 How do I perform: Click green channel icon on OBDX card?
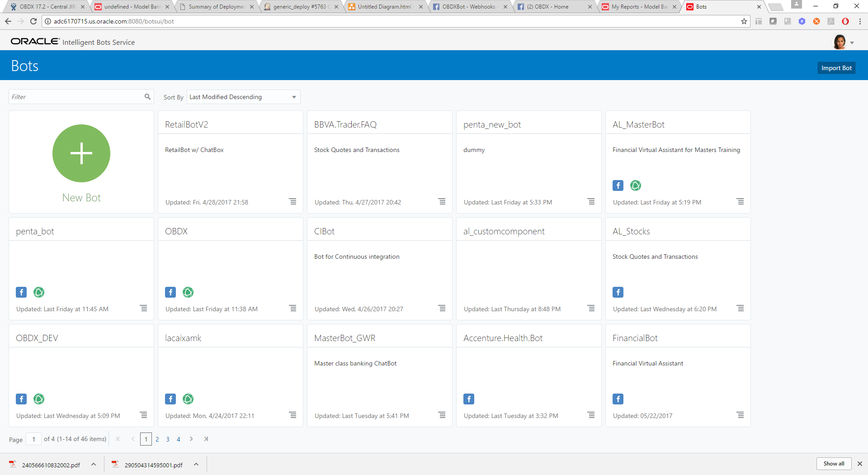188,292
